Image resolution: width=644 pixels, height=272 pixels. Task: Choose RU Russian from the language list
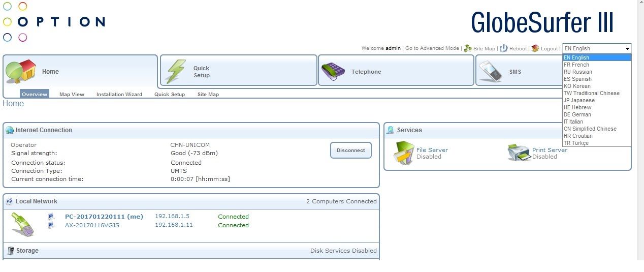(597, 72)
